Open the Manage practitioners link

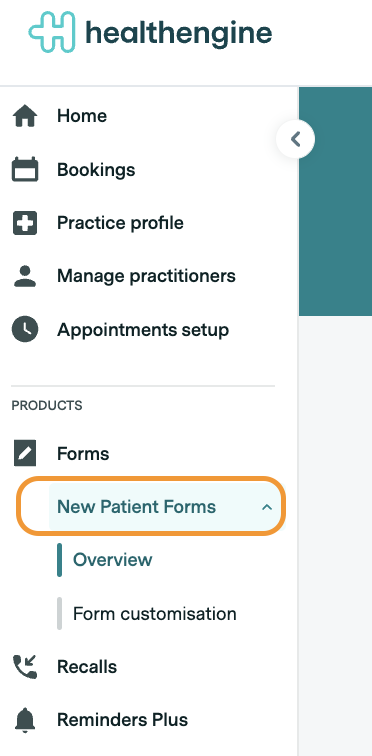tap(146, 276)
